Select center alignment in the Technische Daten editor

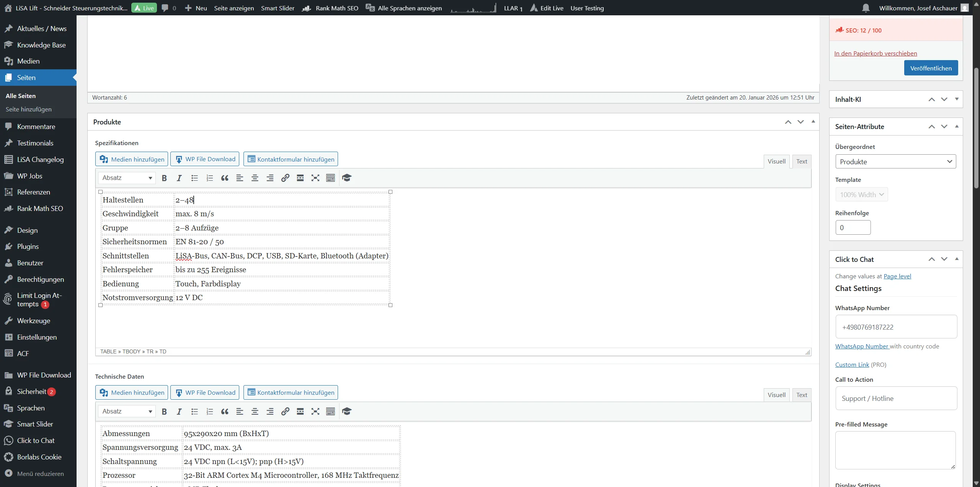[255, 411]
